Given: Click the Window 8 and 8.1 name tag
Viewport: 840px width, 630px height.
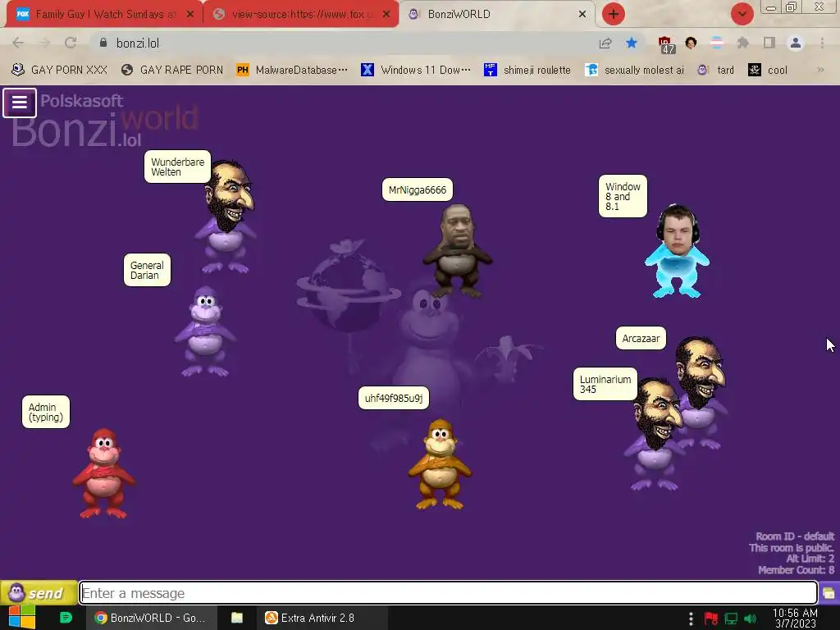Looking at the screenshot, I should click(x=623, y=196).
